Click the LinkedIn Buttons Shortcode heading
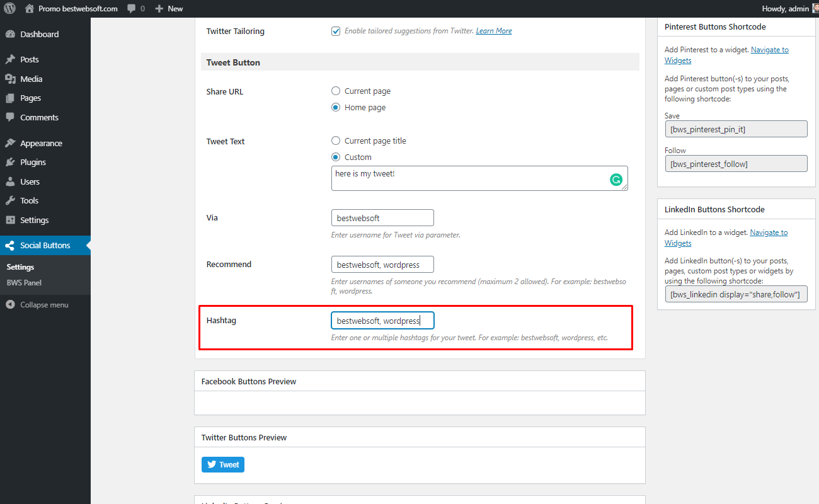The image size is (819, 504). coord(714,209)
